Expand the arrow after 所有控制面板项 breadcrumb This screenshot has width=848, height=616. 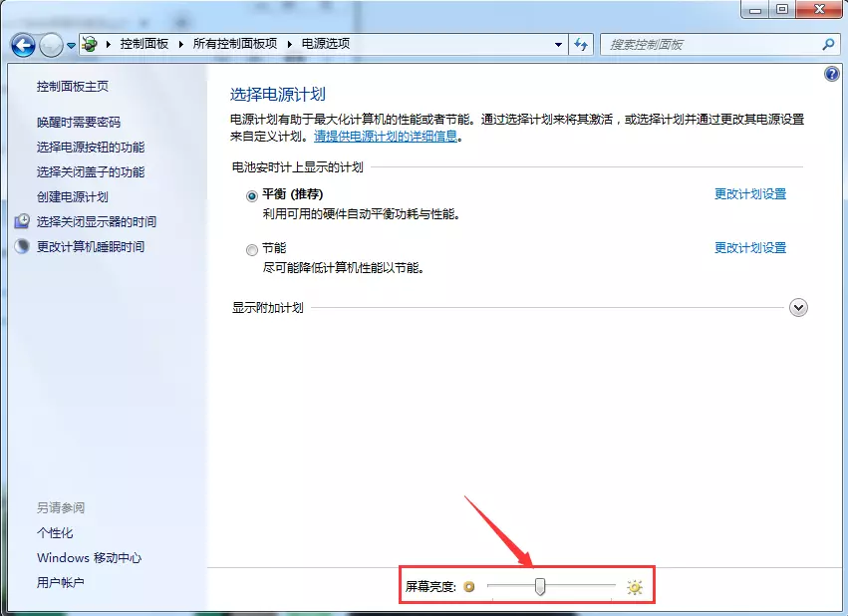coord(289,44)
